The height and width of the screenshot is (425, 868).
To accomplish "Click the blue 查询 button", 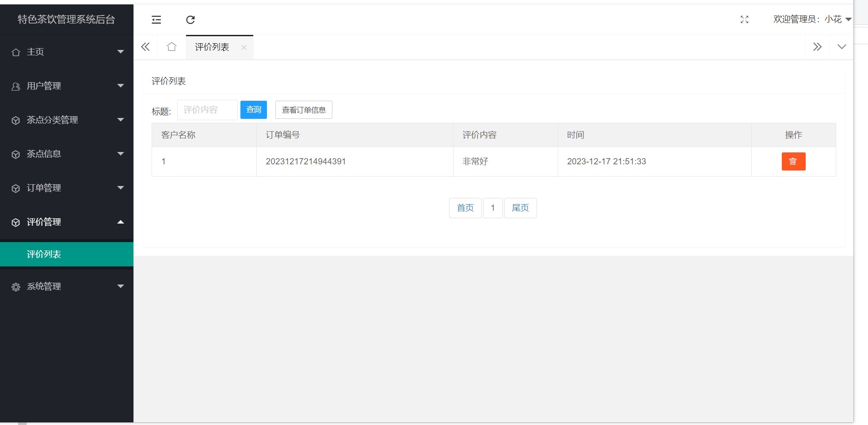I will 253,110.
